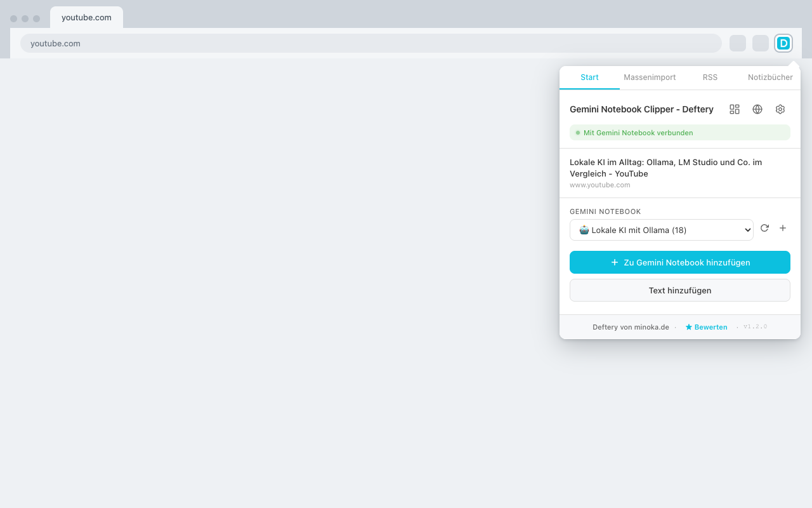The width and height of the screenshot is (812, 508).
Task: Click the Mit Gemini Notebook verbunden status
Action: pyautogui.click(x=680, y=133)
